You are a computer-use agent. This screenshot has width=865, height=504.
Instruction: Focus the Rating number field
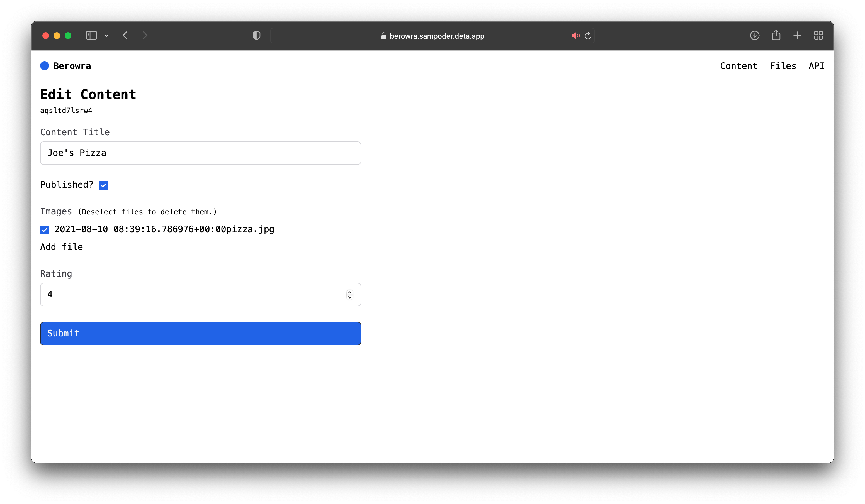pyautogui.click(x=200, y=294)
